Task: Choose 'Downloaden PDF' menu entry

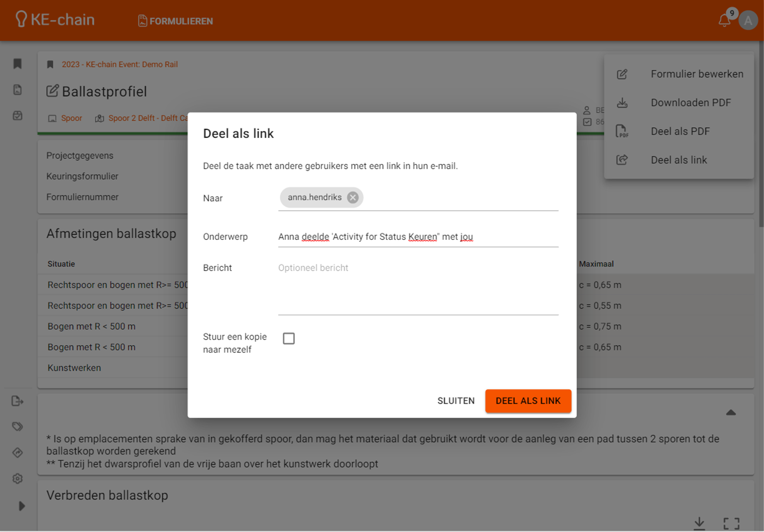Action: point(690,103)
